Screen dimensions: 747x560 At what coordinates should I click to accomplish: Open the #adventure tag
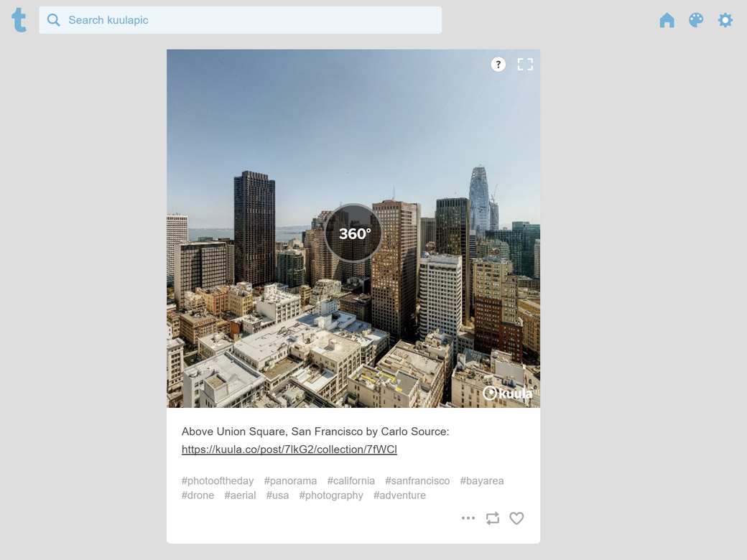(x=399, y=495)
